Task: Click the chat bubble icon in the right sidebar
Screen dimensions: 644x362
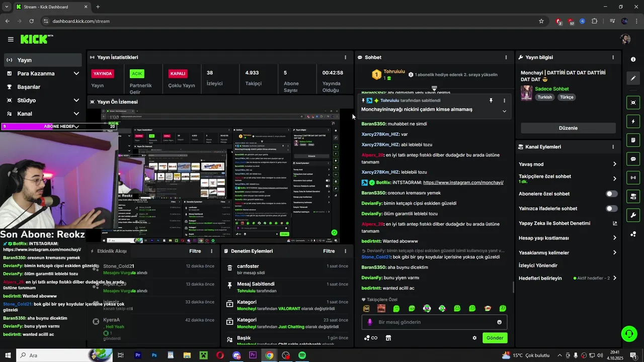Action: (633, 159)
